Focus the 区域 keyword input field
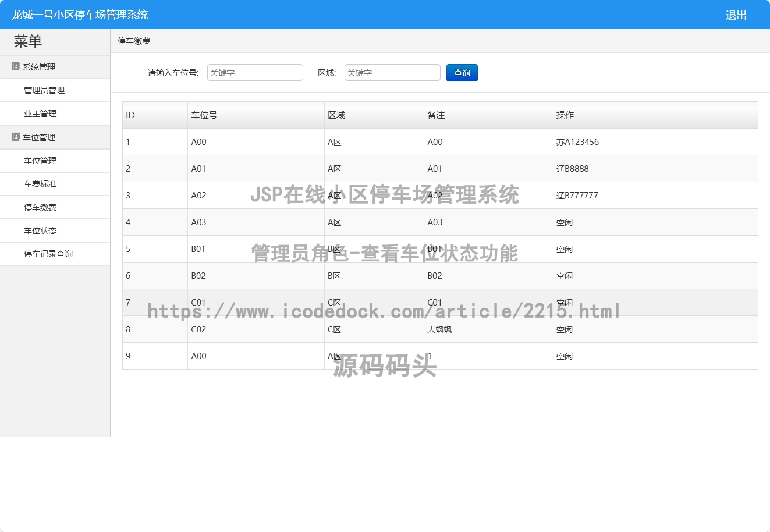The width and height of the screenshot is (770, 532). [392, 73]
